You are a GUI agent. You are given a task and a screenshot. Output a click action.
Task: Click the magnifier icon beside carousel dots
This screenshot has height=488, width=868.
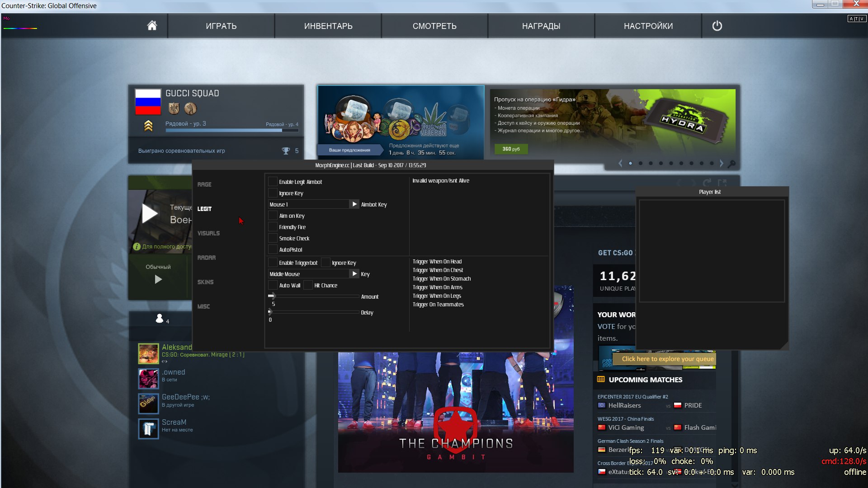click(732, 164)
